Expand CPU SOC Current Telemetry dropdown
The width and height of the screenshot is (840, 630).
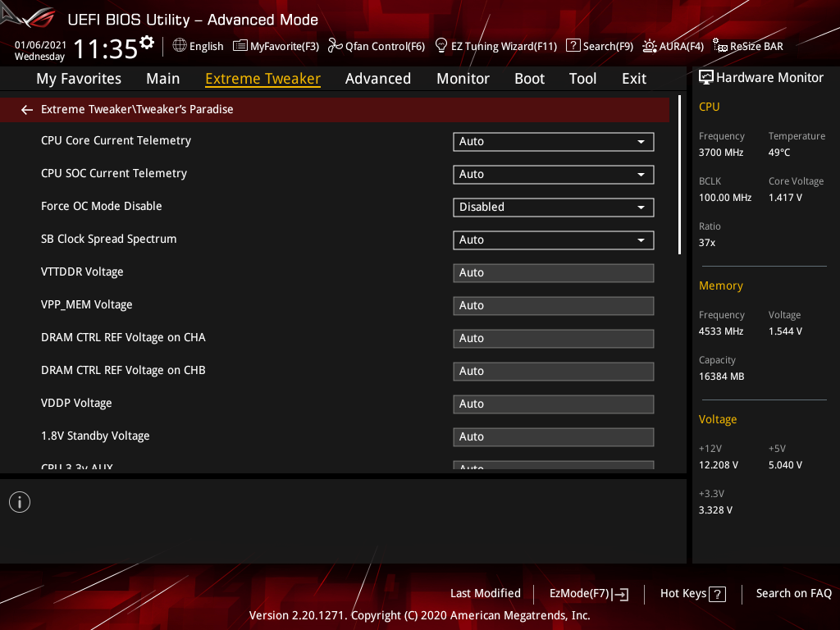click(x=554, y=174)
